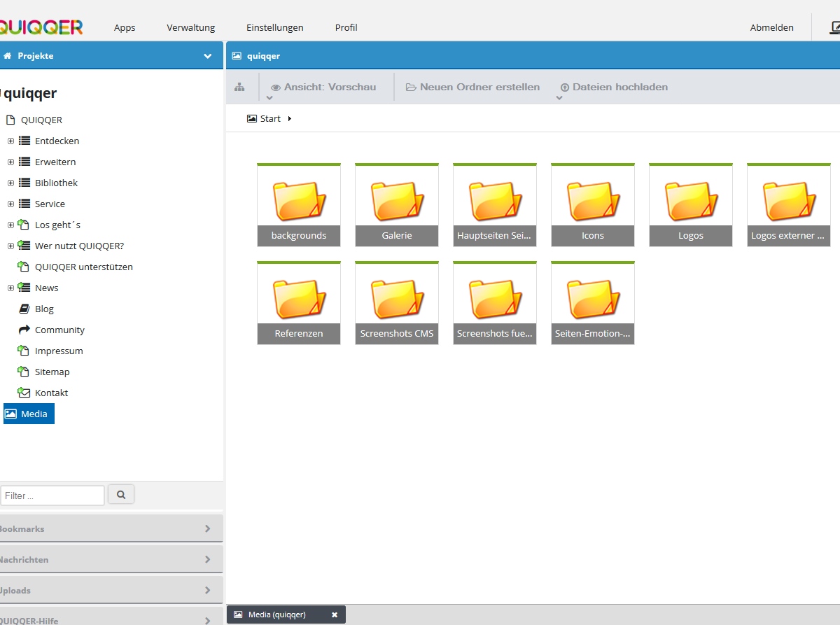Focus the Filter input field
This screenshot has width=840, height=625.
(x=52, y=496)
